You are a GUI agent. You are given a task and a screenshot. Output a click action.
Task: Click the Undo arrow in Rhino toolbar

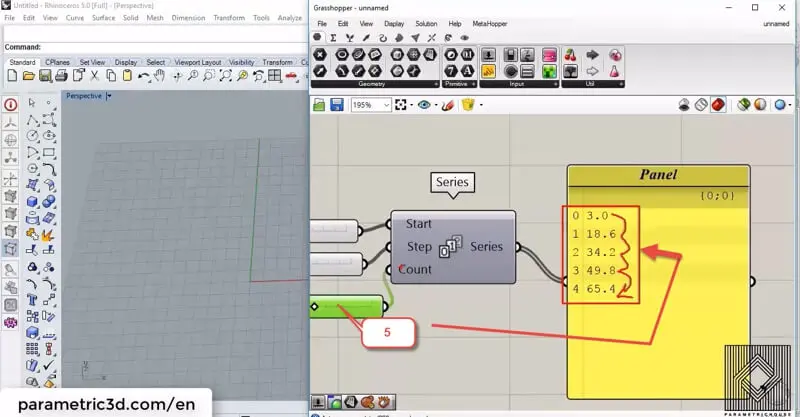coord(146,76)
